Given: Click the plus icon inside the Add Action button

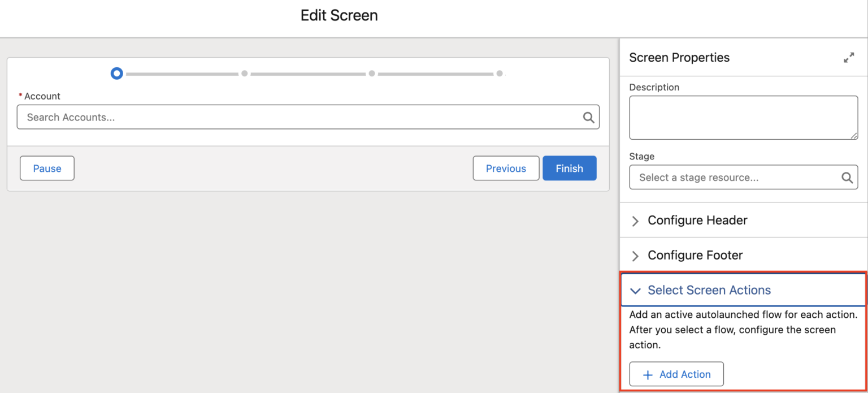Looking at the screenshot, I should [x=648, y=374].
